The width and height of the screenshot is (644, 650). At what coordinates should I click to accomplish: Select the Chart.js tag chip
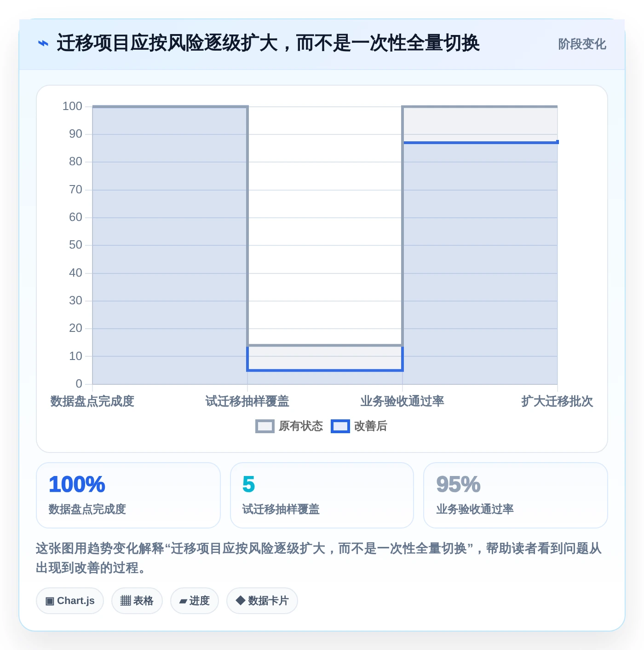(70, 601)
